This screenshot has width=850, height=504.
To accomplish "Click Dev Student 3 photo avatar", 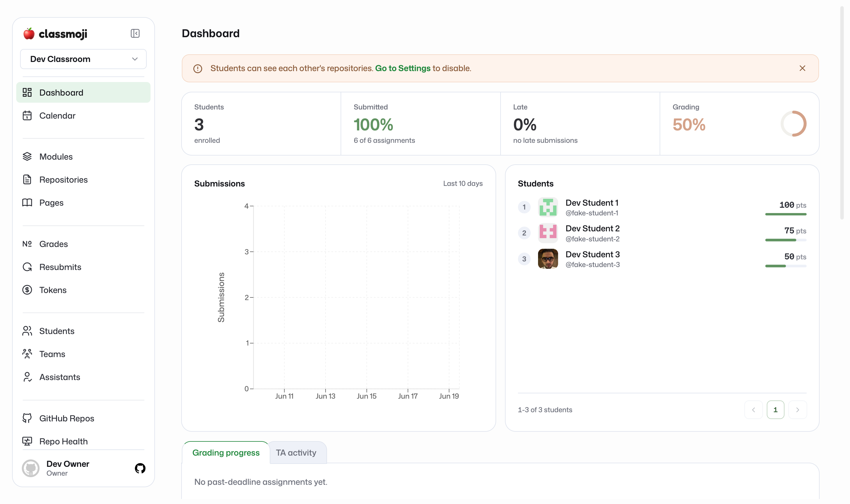I will (548, 259).
